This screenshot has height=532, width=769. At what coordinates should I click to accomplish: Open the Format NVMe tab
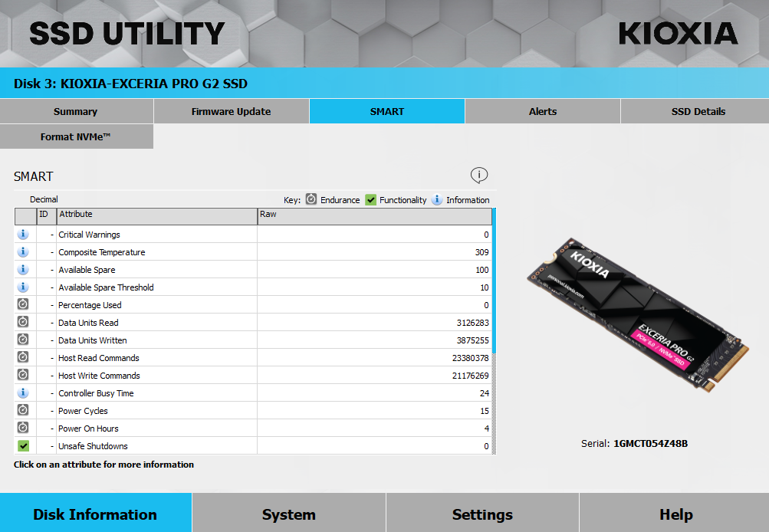77,136
